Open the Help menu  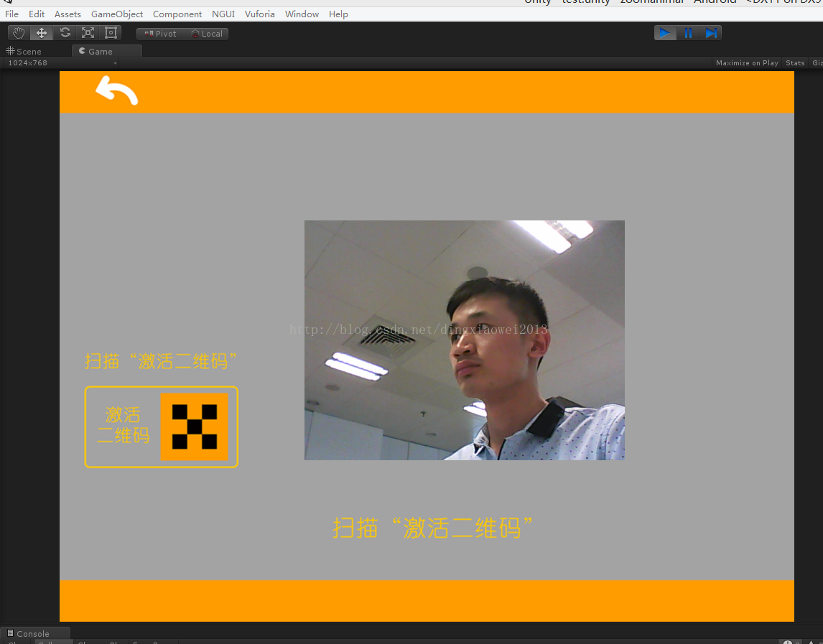338,14
